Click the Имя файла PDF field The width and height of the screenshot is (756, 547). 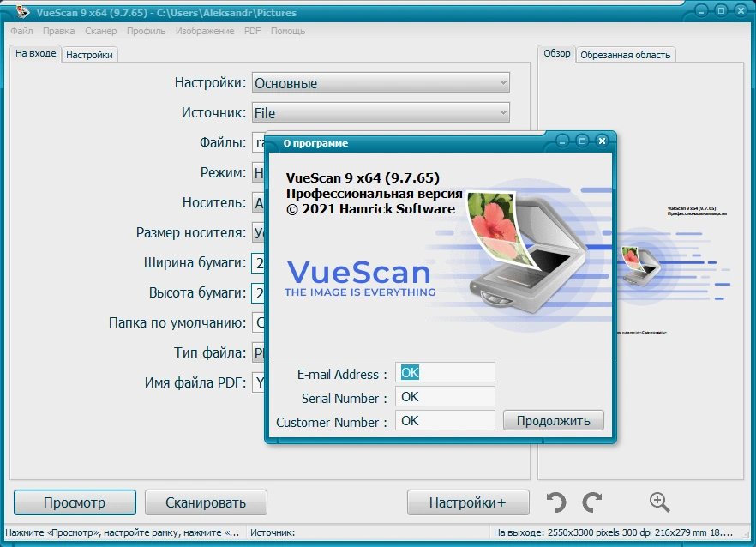pos(259,382)
